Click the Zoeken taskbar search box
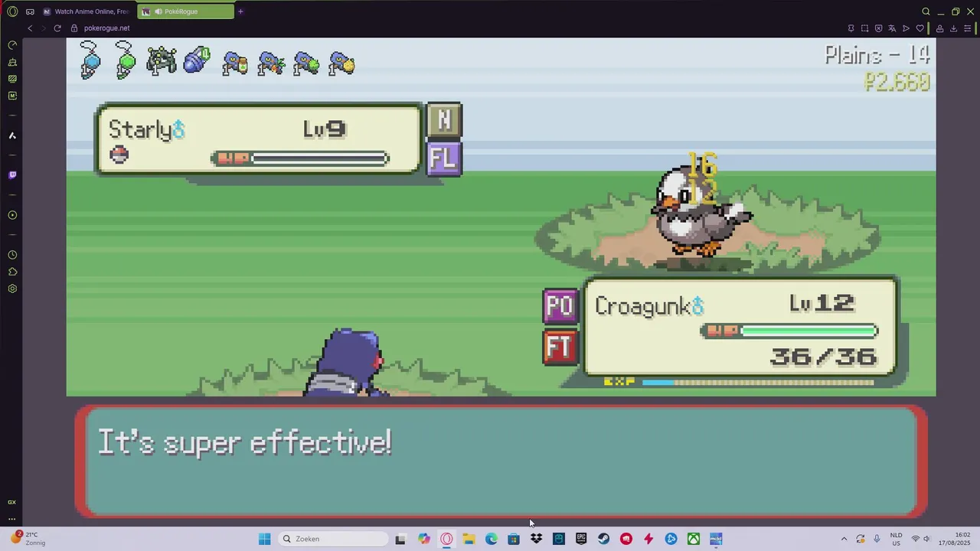Screen dimensions: 980x551 332,539
